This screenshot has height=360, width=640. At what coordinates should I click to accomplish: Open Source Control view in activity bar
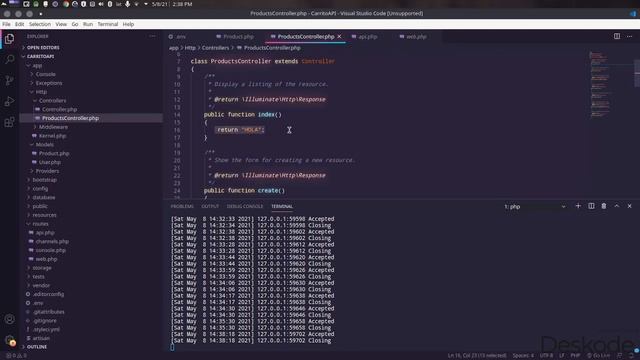coord(9,80)
